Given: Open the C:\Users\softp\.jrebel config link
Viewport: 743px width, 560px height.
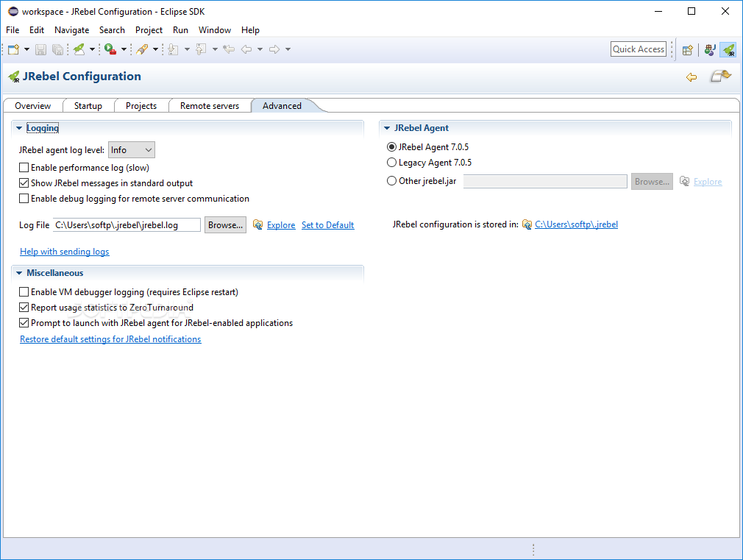Looking at the screenshot, I should [x=576, y=224].
